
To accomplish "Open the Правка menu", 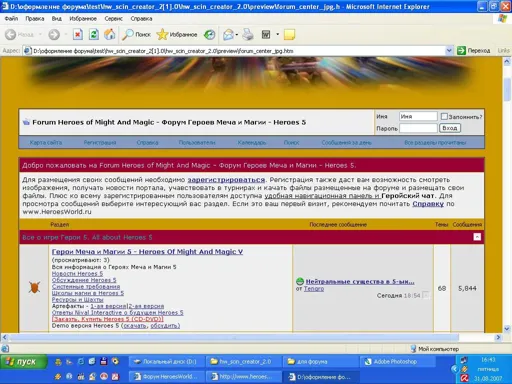I will [x=35, y=19].
